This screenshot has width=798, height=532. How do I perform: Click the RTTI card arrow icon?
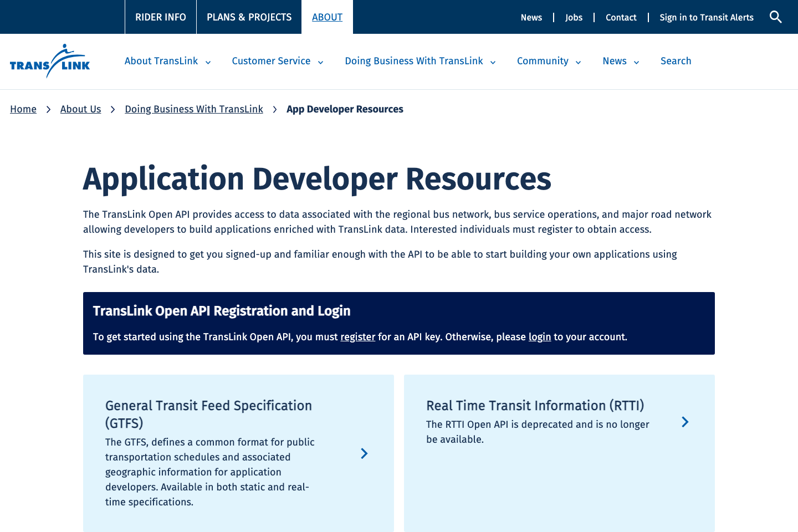(x=685, y=422)
